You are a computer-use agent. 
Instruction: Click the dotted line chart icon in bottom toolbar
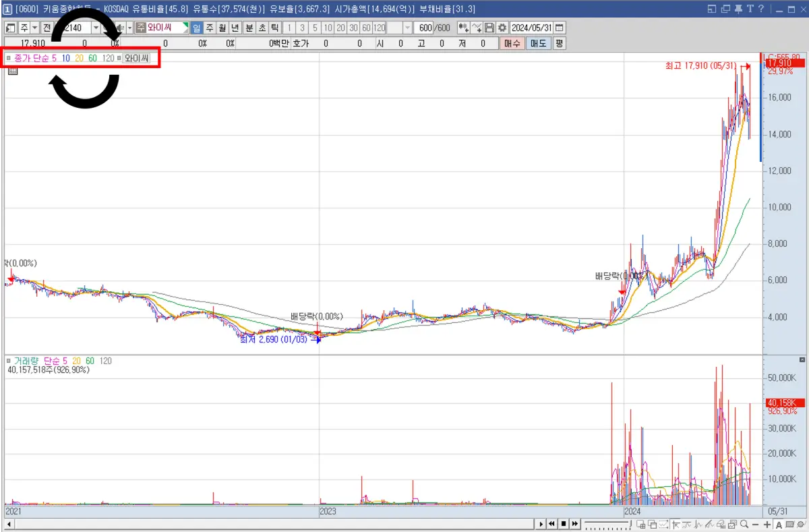(x=663, y=524)
